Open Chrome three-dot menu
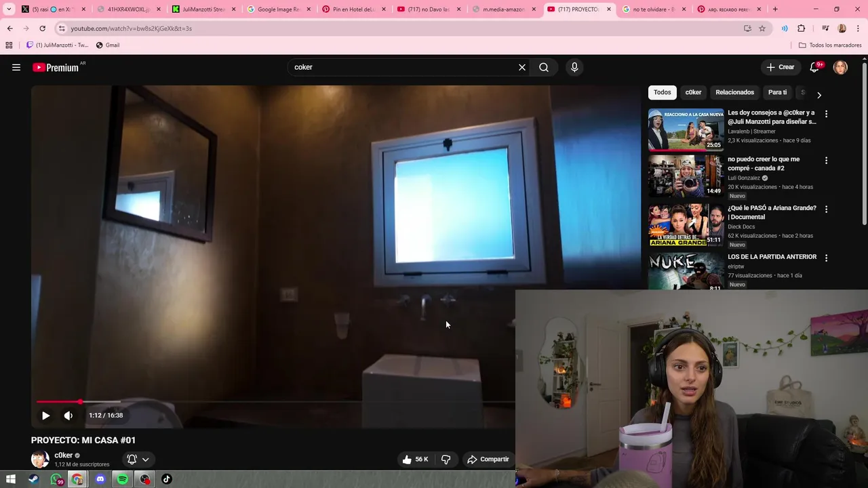This screenshot has height=488, width=868. pos(859,28)
